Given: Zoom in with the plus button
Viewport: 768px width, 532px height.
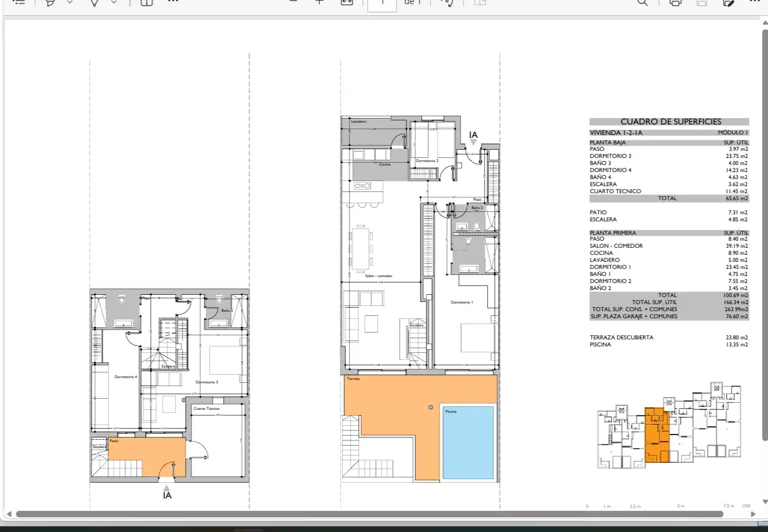Looking at the screenshot, I should click(x=320, y=2).
